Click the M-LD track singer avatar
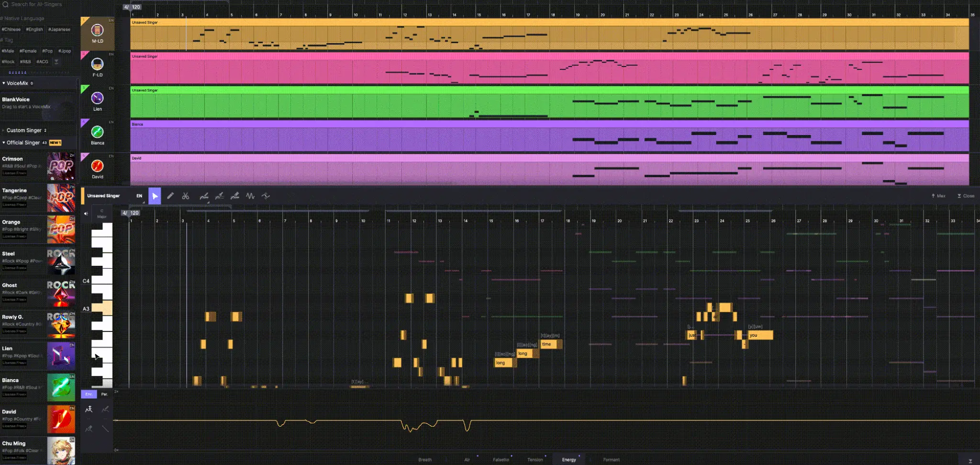Viewport: 980px width, 465px height. pos(97,31)
